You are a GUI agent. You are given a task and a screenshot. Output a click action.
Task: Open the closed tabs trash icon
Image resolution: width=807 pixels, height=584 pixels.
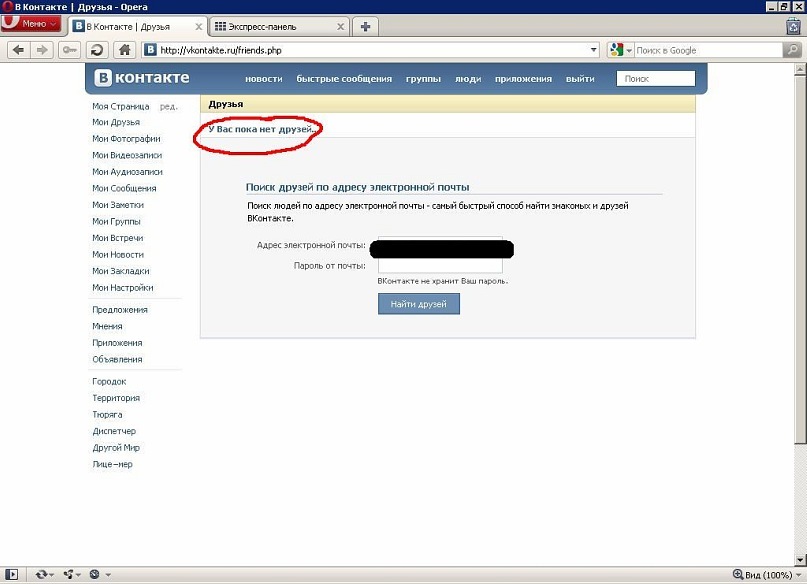[x=793, y=26]
